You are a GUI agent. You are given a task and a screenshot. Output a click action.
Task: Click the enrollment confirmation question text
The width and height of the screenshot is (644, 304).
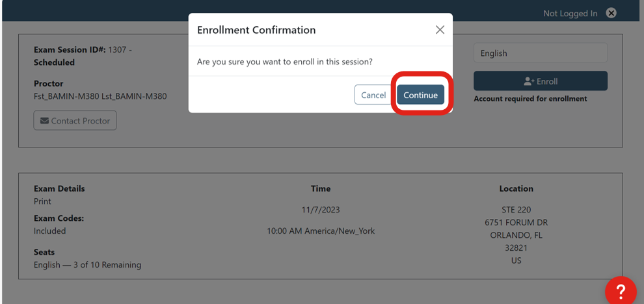pyautogui.click(x=285, y=62)
